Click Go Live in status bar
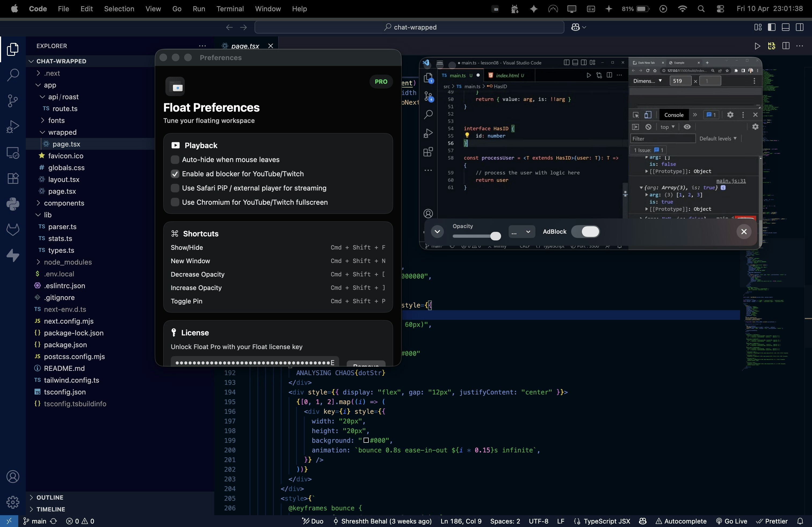Viewport: 812px width, 527px height. click(x=732, y=521)
